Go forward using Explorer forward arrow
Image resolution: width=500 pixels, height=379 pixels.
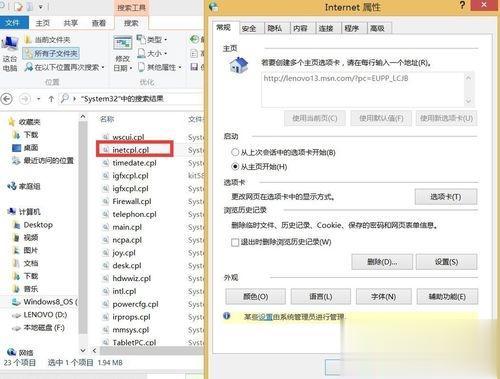click(x=24, y=99)
